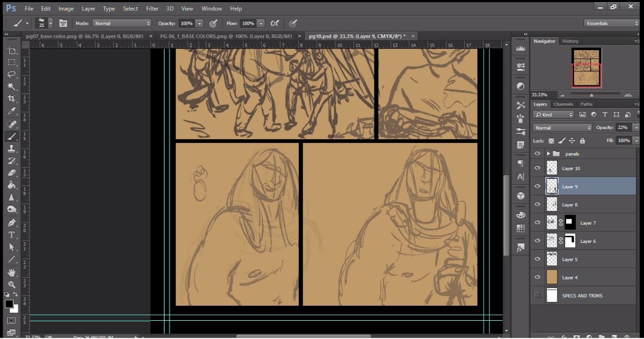The image size is (644, 339).
Task: Select the Magic Wand tool
Action: click(12, 86)
